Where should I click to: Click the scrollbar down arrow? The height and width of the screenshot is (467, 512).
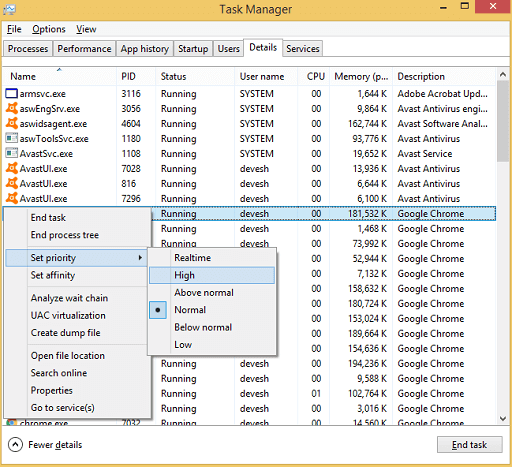pyautogui.click(x=503, y=419)
